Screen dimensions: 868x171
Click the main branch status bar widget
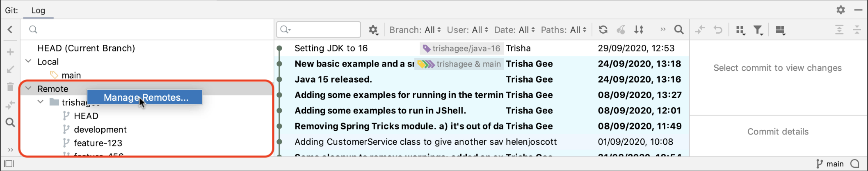pos(830,164)
